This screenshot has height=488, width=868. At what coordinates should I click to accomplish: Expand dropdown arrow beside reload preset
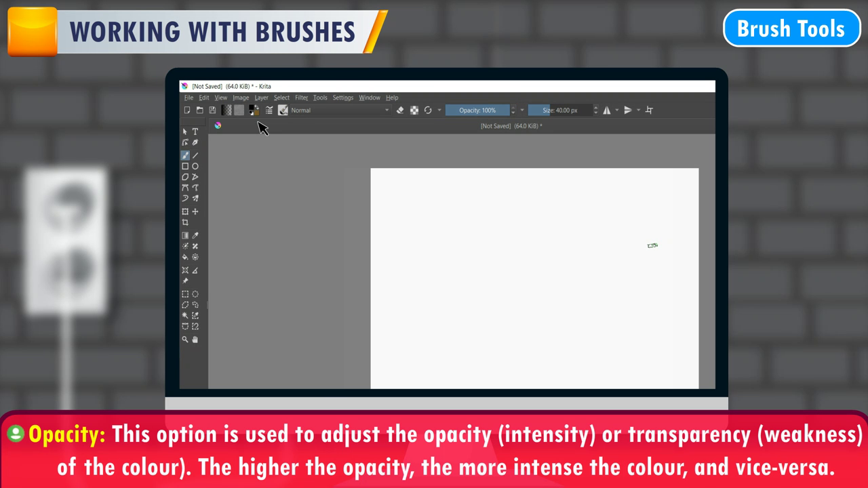click(439, 110)
